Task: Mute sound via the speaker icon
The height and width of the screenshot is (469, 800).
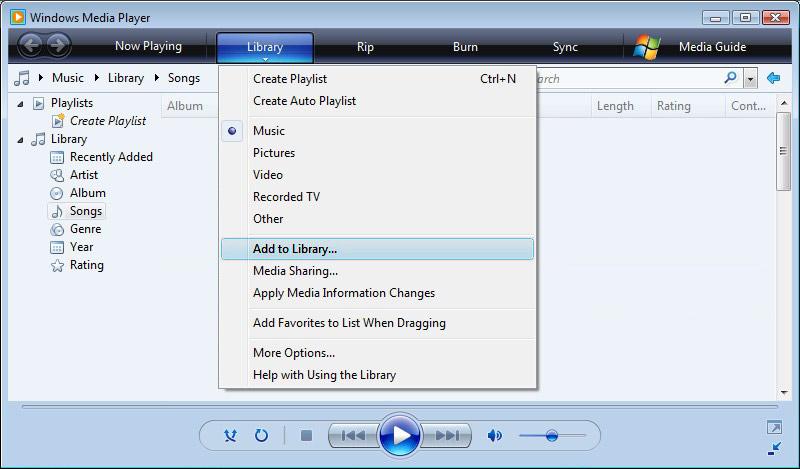Action: (494, 435)
